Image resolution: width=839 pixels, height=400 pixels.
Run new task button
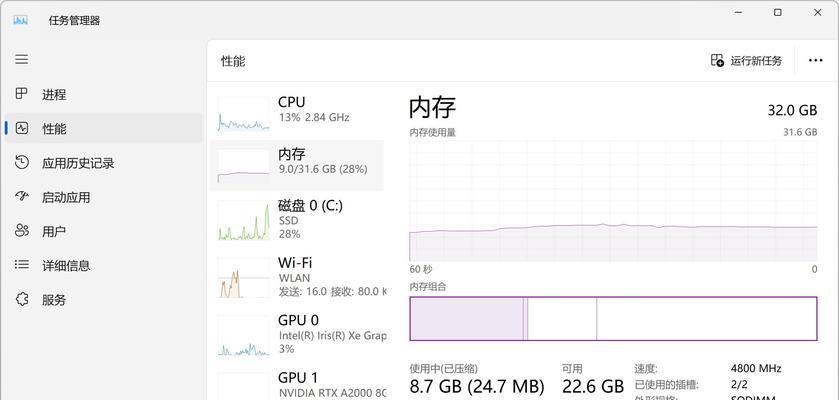point(746,60)
